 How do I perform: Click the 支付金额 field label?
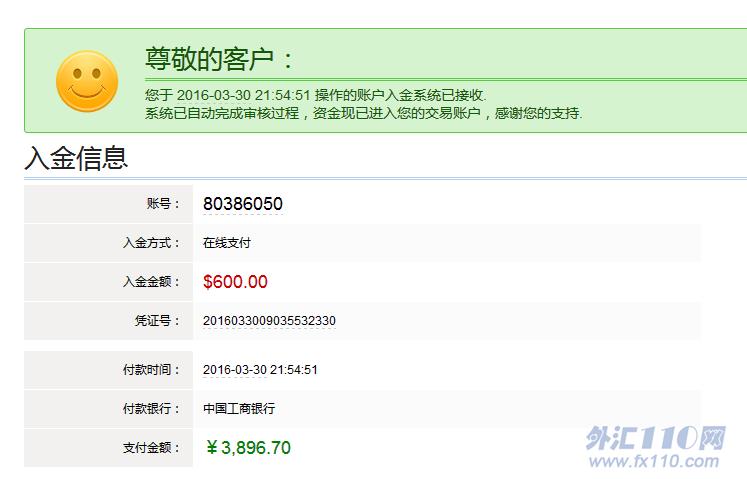pyautogui.click(x=151, y=448)
